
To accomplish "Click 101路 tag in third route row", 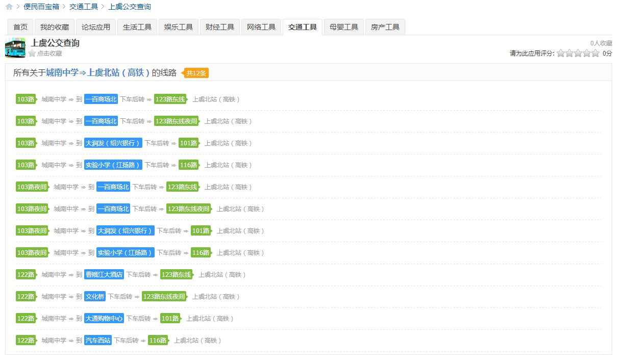I will click(x=189, y=143).
